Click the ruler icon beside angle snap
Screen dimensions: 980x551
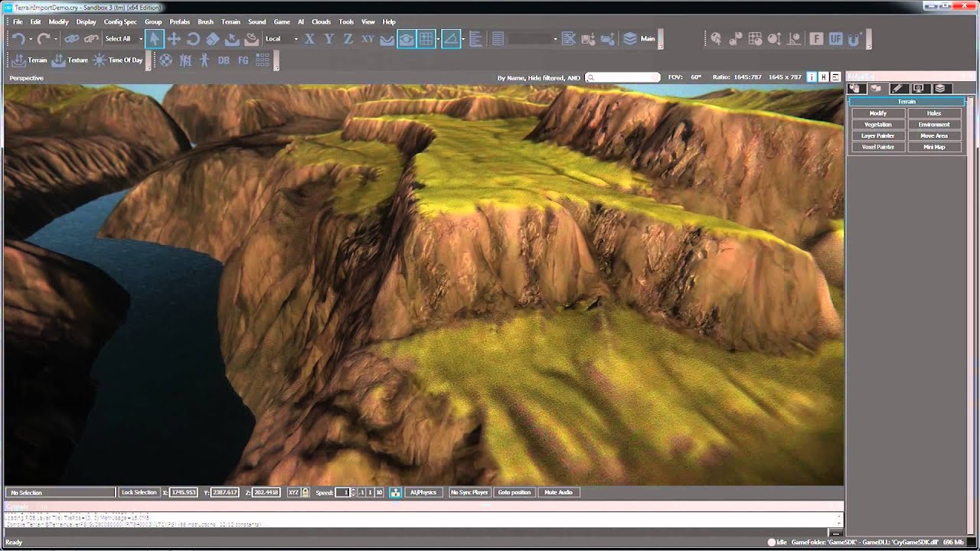coord(475,38)
